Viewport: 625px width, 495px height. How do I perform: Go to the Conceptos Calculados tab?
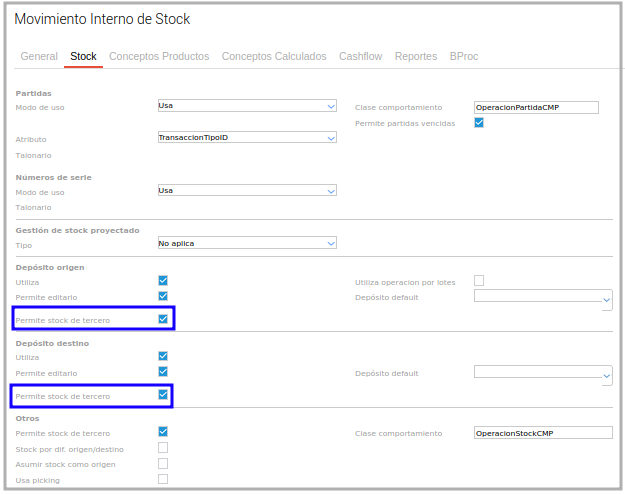click(274, 57)
